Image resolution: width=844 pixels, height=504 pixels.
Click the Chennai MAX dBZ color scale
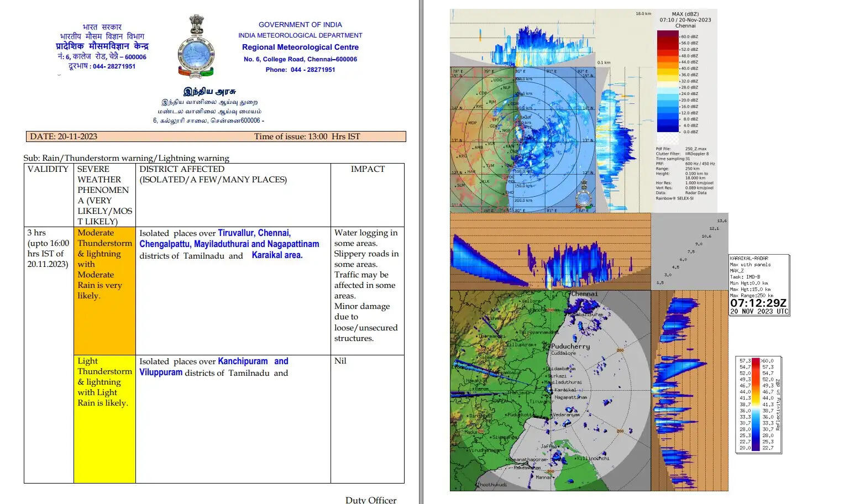coord(668,82)
